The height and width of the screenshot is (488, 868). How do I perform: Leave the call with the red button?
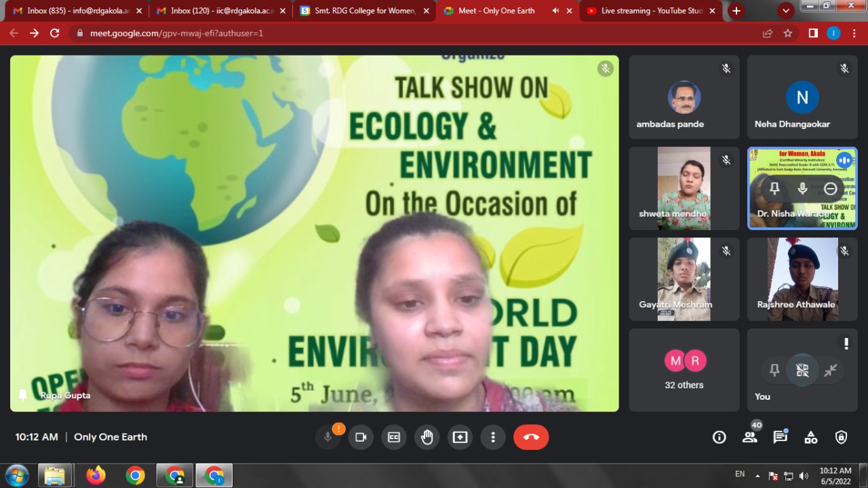pyautogui.click(x=531, y=437)
